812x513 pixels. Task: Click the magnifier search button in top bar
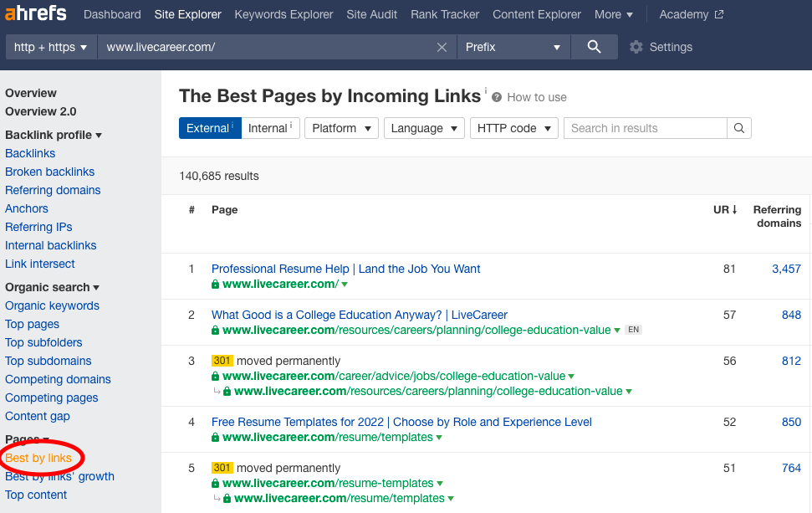tap(594, 47)
